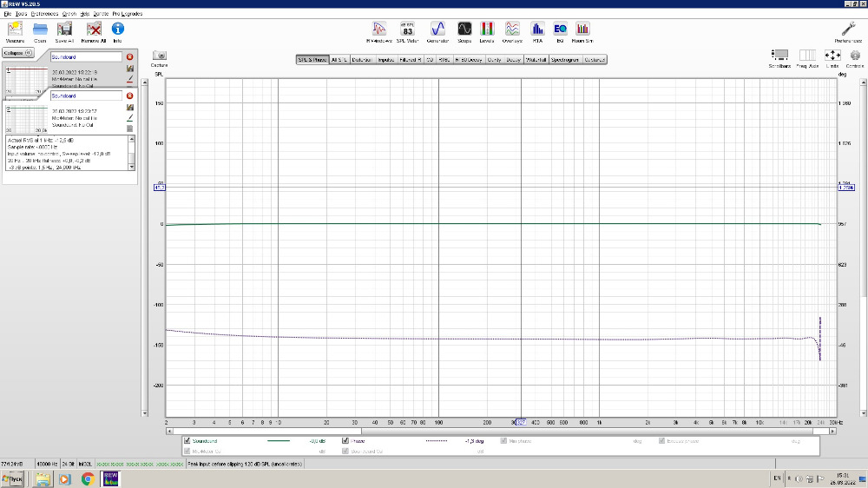Screen dimensions: 868x488
Task: Open the Tools menu
Action: [x=21, y=14]
